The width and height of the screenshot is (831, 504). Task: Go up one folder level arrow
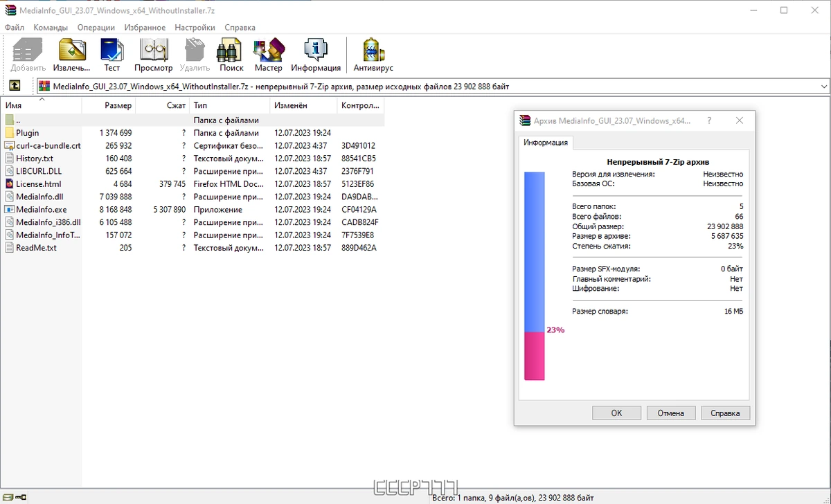click(x=15, y=86)
